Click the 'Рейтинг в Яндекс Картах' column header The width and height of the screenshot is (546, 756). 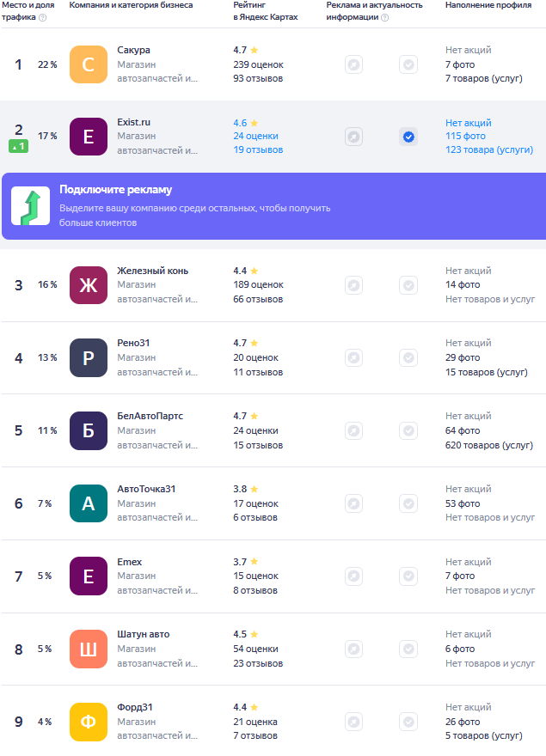pos(265,11)
